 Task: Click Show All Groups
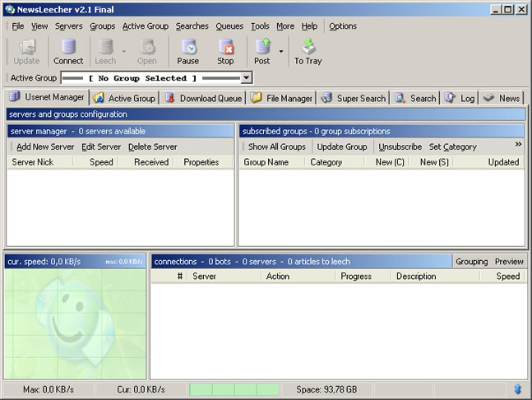(x=277, y=147)
